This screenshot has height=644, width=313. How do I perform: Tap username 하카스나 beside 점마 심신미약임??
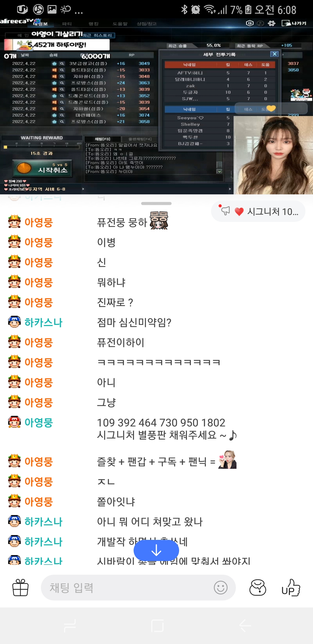(43, 322)
